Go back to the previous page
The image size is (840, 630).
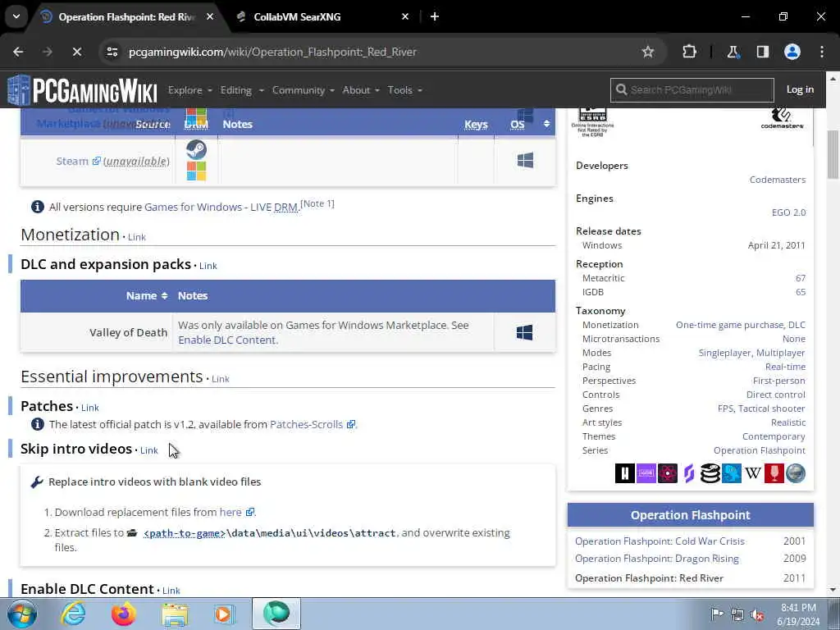pos(18,52)
